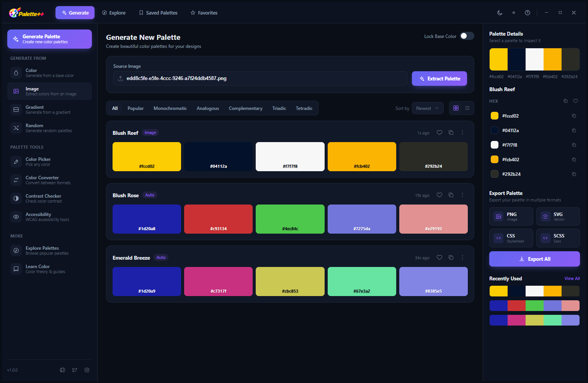Copy the Blush Rose palette
This screenshot has width=588, height=383.
pyautogui.click(x=451, y=195)
